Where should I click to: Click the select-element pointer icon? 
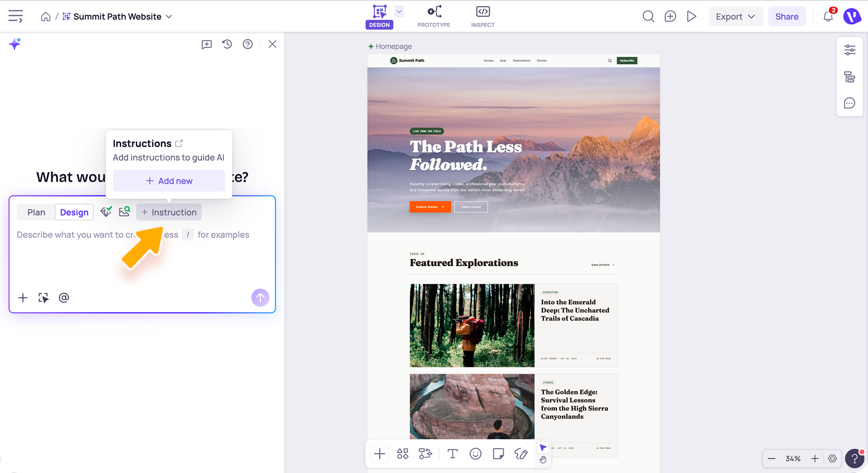43,298
